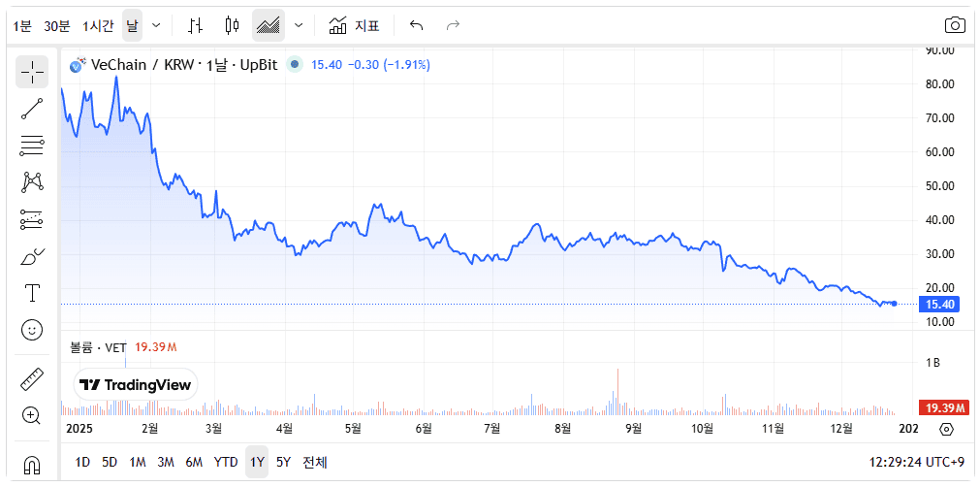
Task: Activate the zoom in tool
Action: click(x=32, y=415)
